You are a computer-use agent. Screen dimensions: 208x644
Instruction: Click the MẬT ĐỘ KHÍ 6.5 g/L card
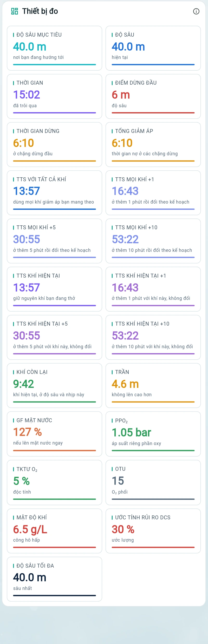point(55,531)
